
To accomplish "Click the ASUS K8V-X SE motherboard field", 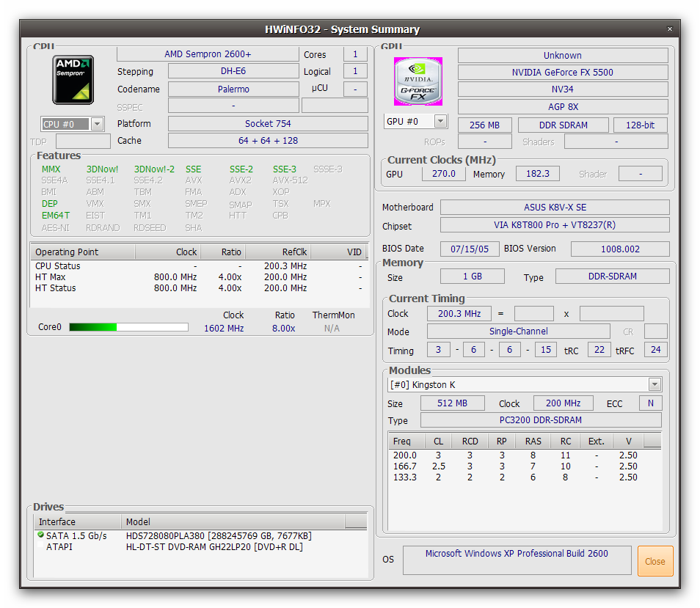I will click(x=555, y=208).
